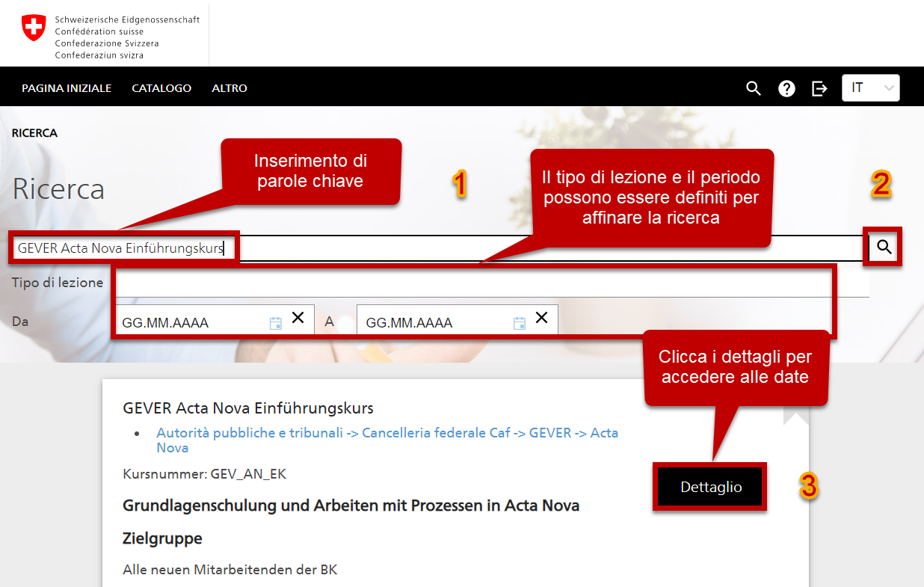924x587 pixels.
Task: Click the Alle neuen Mitarbeitenden der BK text
Action: point(230,570)
